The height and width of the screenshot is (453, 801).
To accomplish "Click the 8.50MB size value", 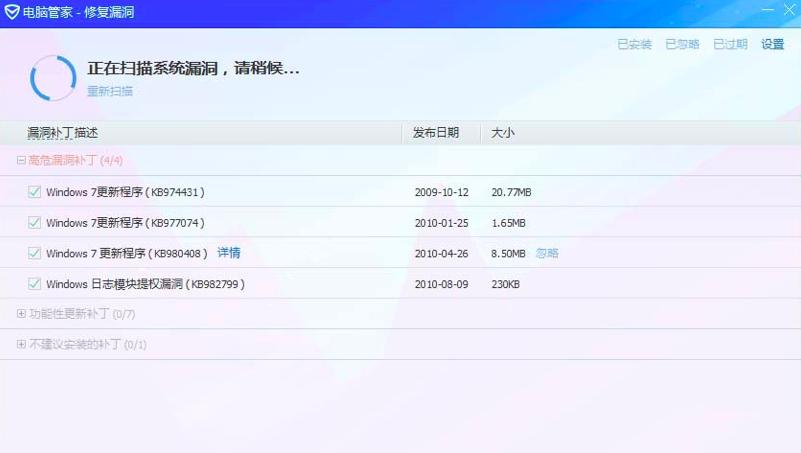I will pyautogui.click(x=508, y=254).
